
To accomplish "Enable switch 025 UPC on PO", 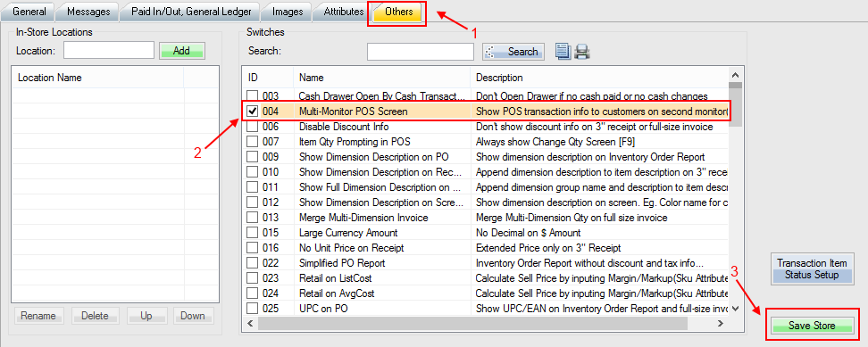I will click(253, 308).
